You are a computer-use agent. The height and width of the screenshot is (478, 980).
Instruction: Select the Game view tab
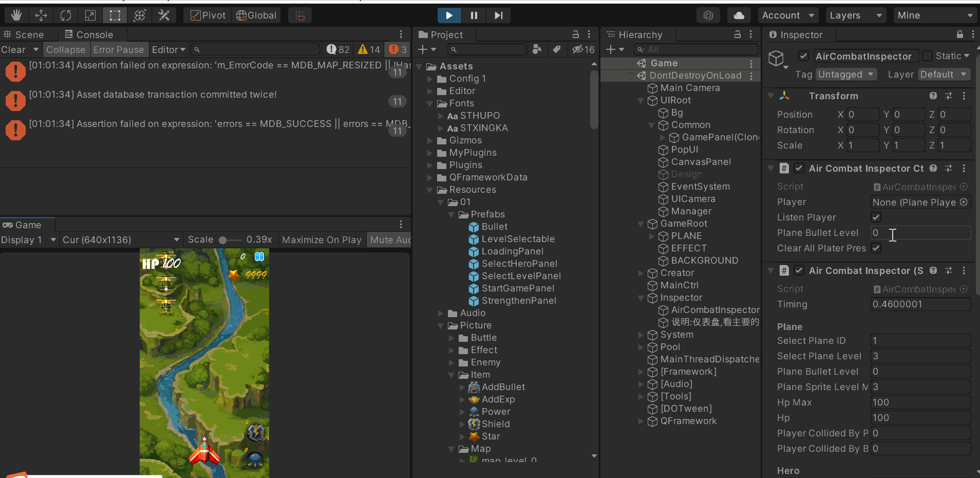(x=22, y=225)
